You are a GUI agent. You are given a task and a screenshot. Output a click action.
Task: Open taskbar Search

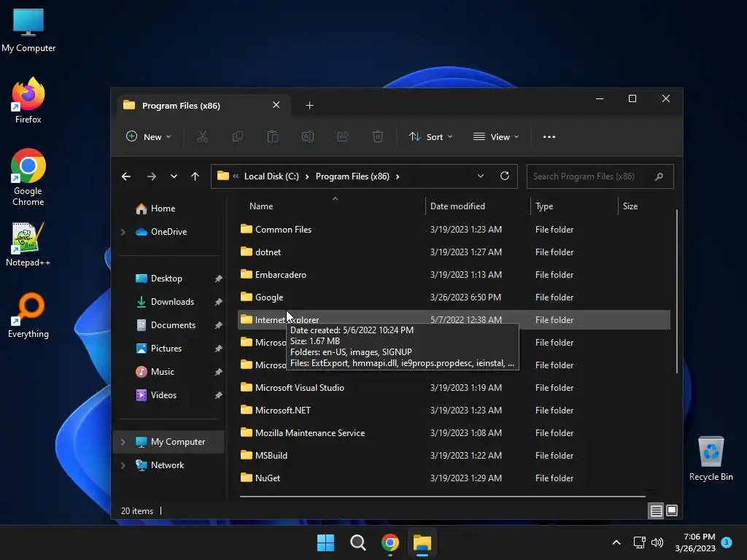coord(357,542)
